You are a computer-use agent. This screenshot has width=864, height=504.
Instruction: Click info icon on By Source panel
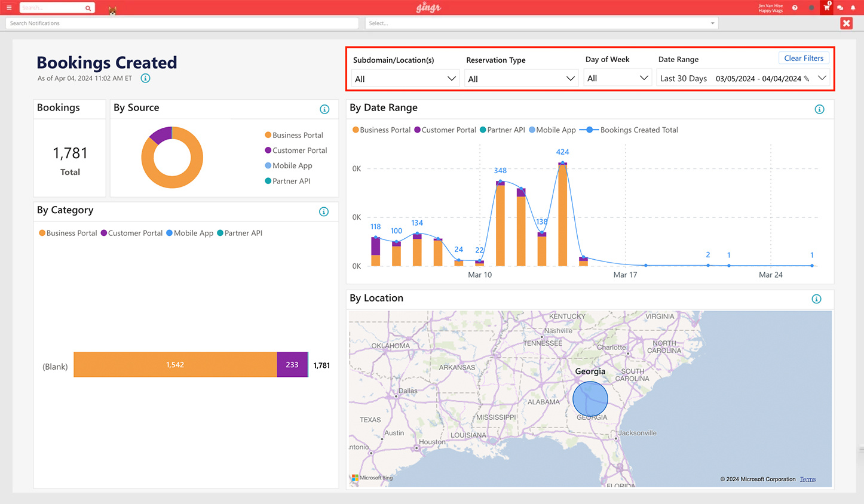coord(324,109)
